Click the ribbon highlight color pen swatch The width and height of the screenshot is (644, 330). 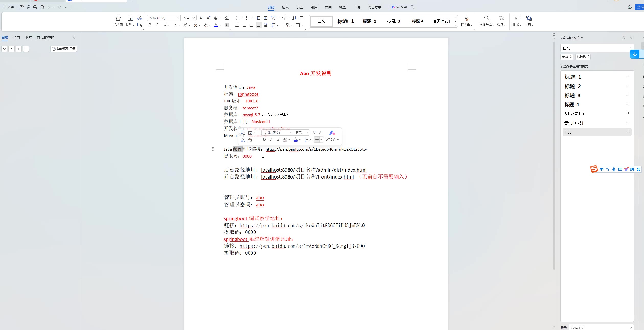(x=206, y=25)
